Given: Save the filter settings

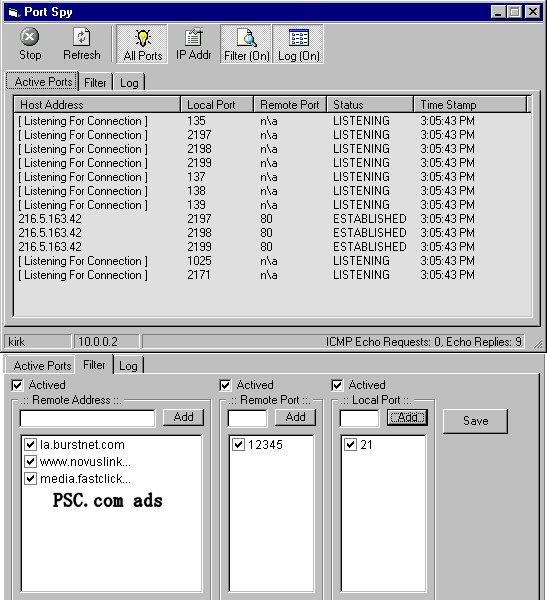Looking at the screenshot, I should (475, 421).
